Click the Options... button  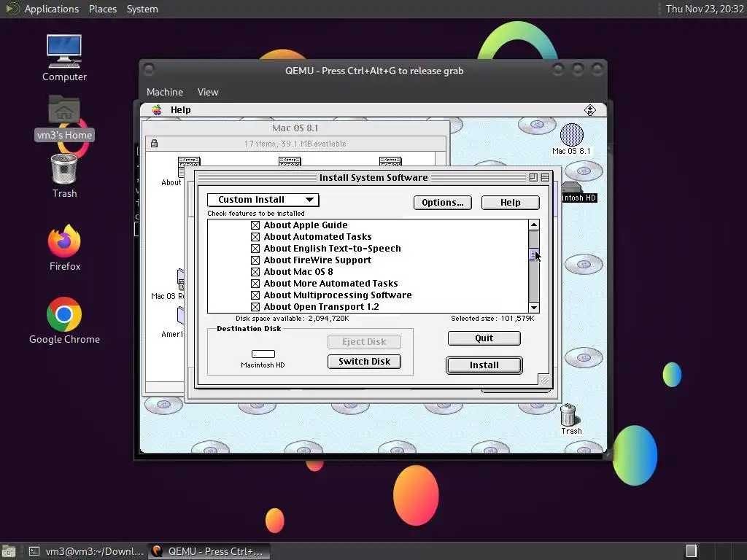coord(443,203)
